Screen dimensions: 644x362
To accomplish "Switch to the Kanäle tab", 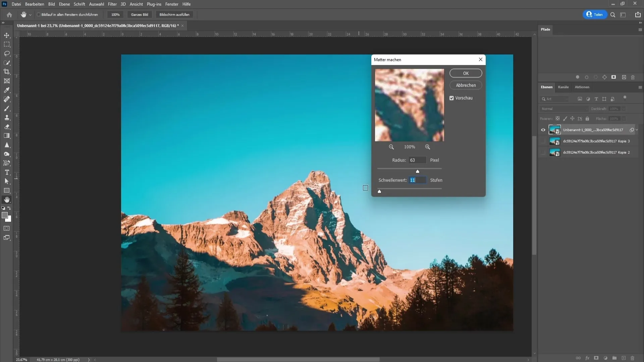I will [563, 87].
